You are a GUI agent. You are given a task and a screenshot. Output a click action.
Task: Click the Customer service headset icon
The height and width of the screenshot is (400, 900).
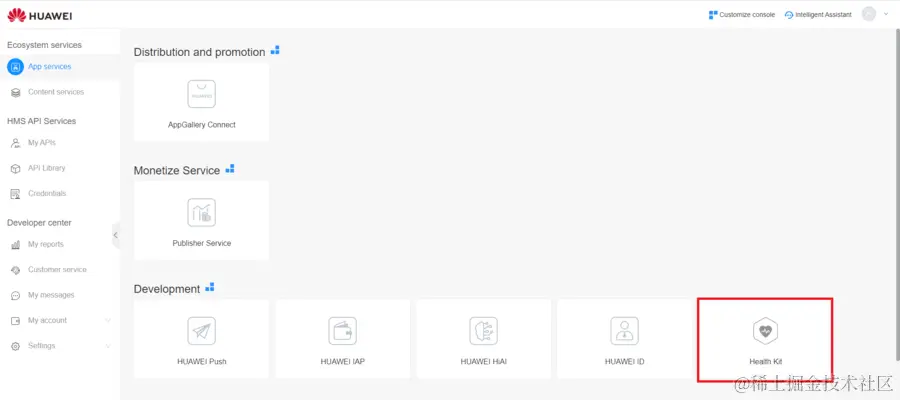click(15, 270)
